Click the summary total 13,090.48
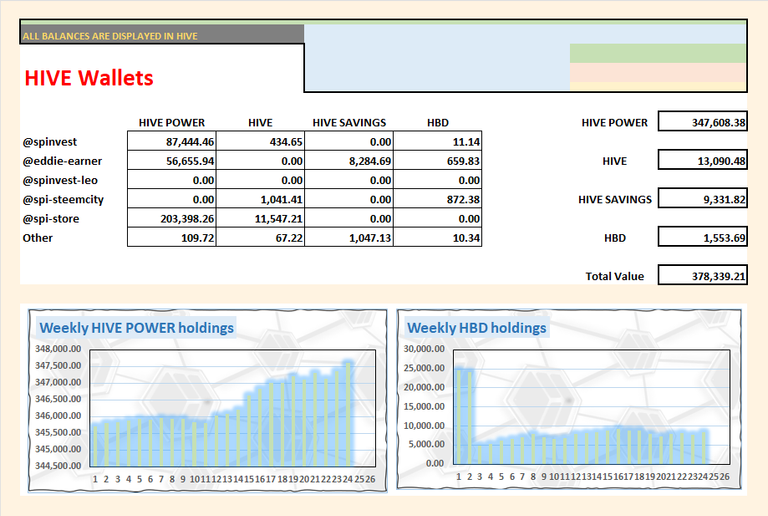The width and height of the screenshot is (768, 516). pos(702,160)
